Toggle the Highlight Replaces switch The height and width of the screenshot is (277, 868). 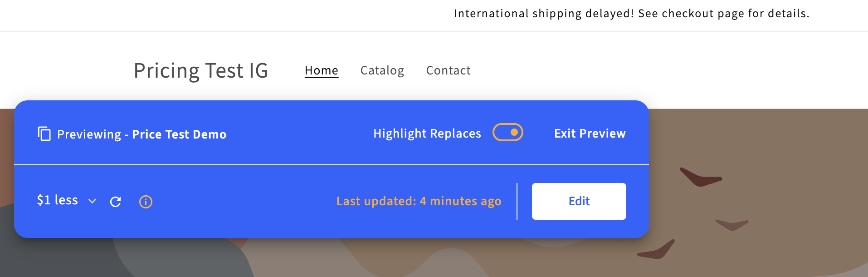pyautogui.click(x=508, y=133)
